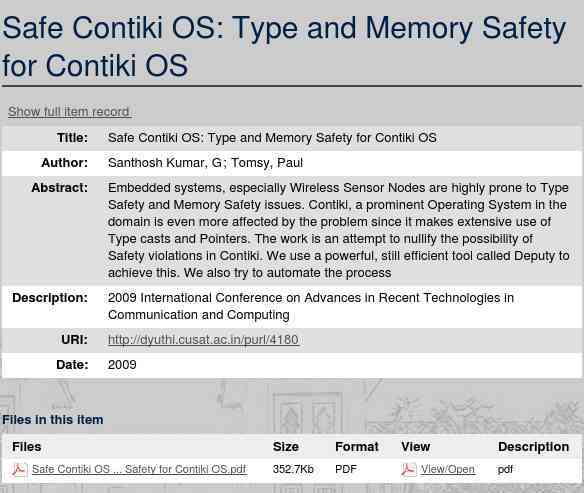This screenshot has height=493, width=584.
Task: Open the dyuthi.cusat.ac.in/purl/4180 URI link
Action: (x=203, y=340)
